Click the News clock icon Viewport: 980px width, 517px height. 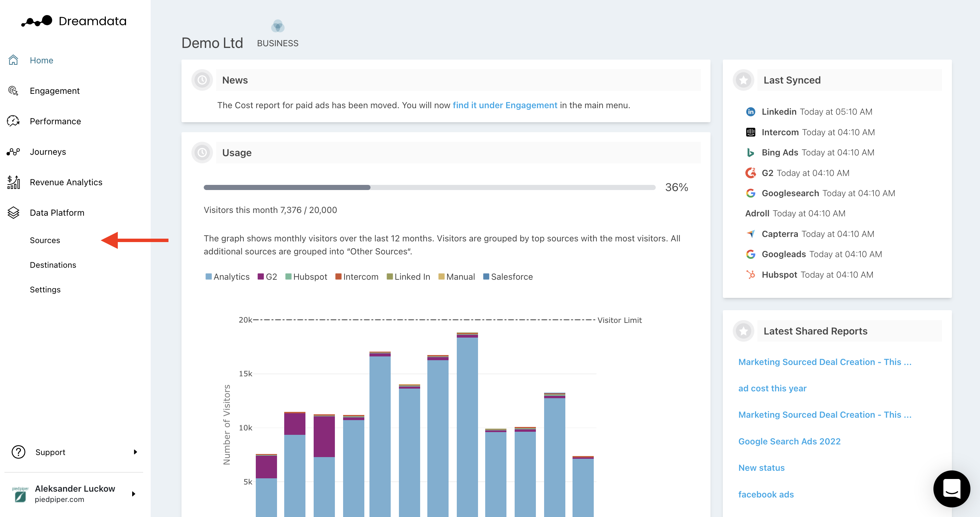tap(202, 80)
